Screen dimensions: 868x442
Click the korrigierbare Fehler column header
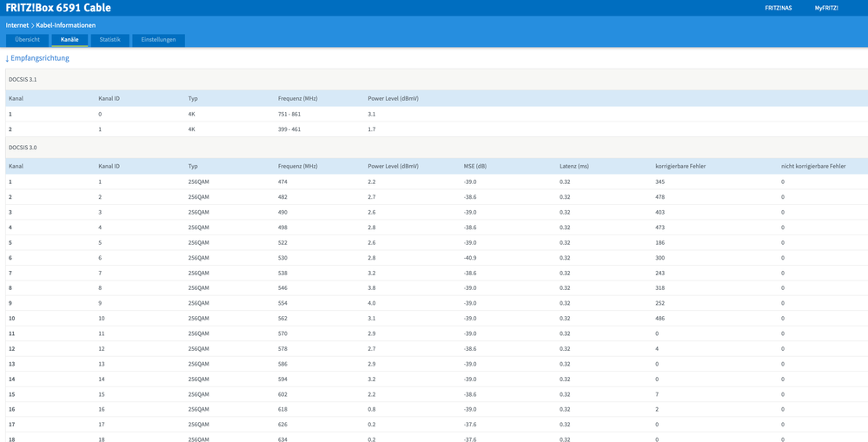tap(683, 166)
